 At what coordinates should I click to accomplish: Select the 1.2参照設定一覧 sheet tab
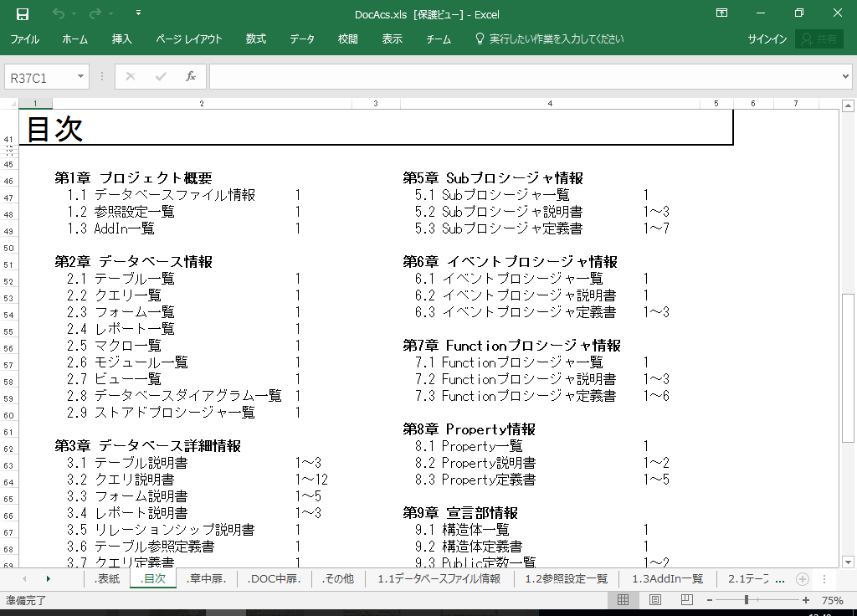click(x=566, y=578)
